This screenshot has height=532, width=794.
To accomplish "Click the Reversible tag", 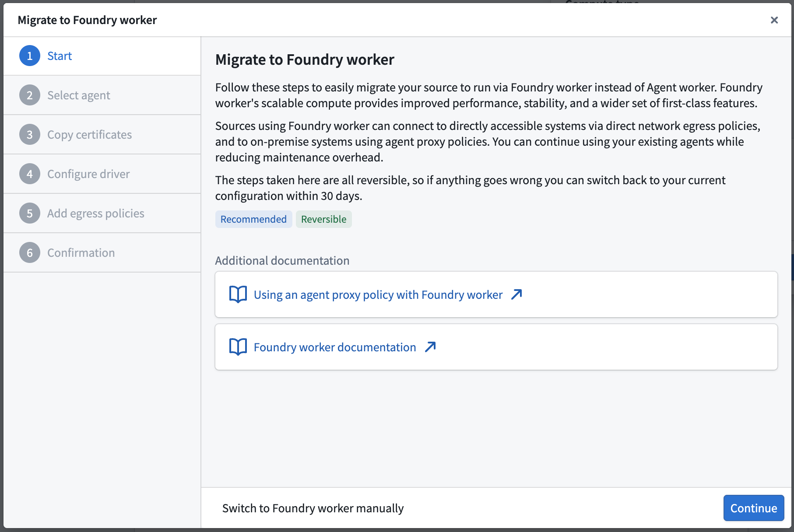I will pos(324,219).
